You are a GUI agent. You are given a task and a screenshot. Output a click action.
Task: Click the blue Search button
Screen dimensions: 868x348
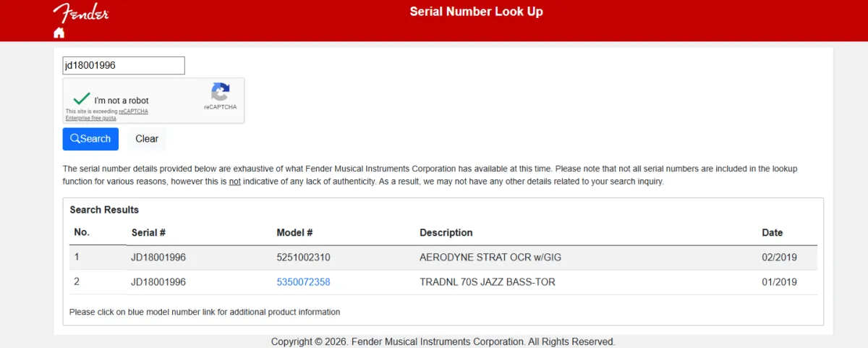90,139
